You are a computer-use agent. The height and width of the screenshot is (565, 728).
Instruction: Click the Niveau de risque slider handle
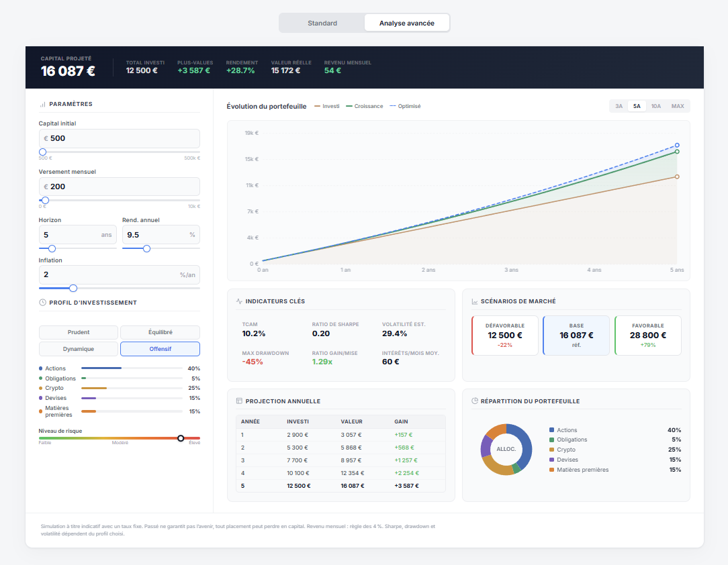181,438
